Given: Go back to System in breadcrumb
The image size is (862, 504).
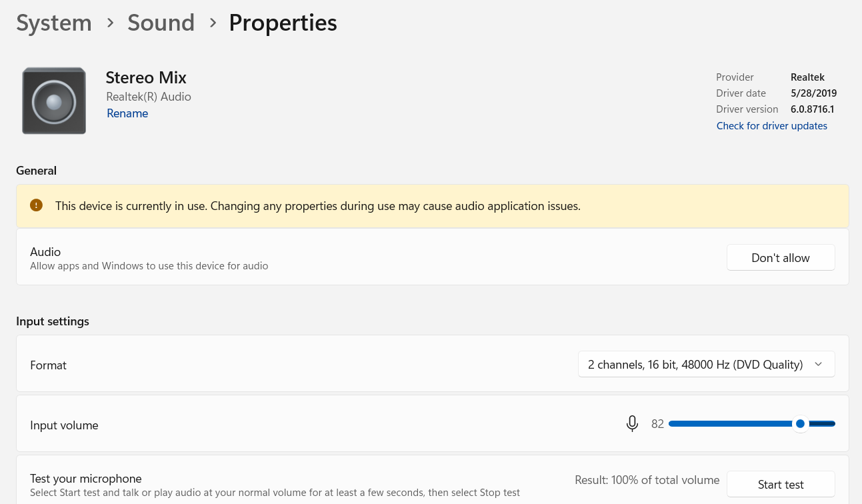Looking at the screenshot, I should point(54,23).
